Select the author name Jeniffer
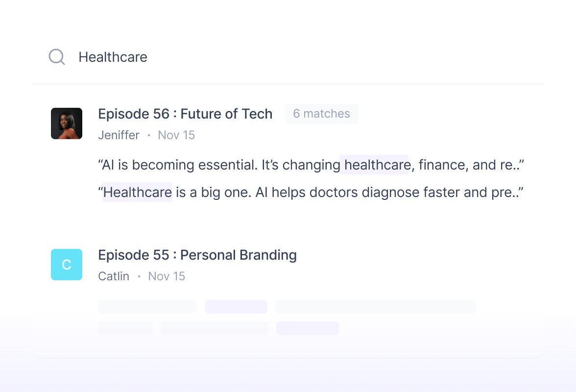The height and width of the screenshot is (392, 576). [119, 135]
